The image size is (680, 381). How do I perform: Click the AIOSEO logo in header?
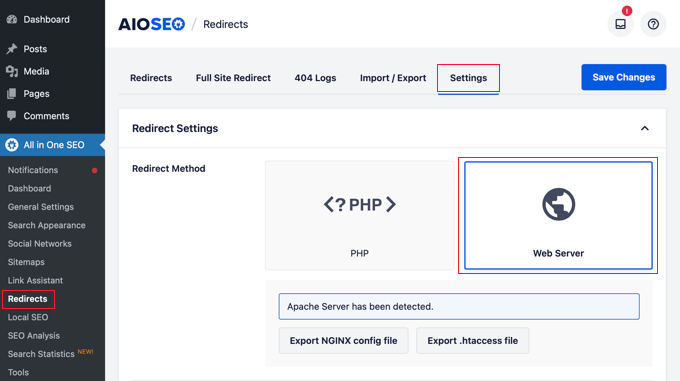click(x=151, y=24)
